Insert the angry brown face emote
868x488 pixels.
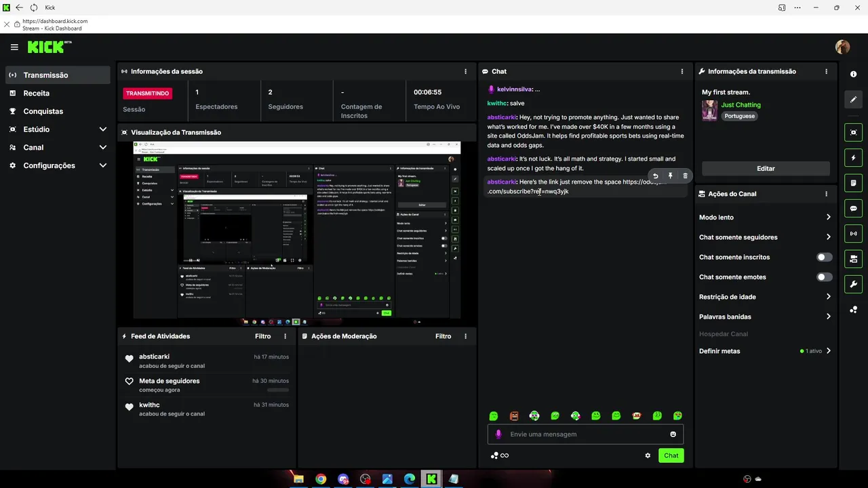(514, 415)
